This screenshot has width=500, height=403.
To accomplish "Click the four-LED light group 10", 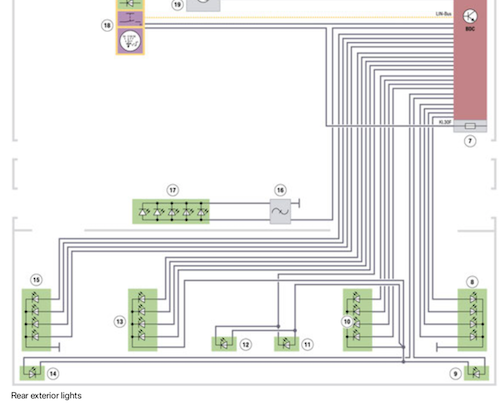I will click(358, 320).
